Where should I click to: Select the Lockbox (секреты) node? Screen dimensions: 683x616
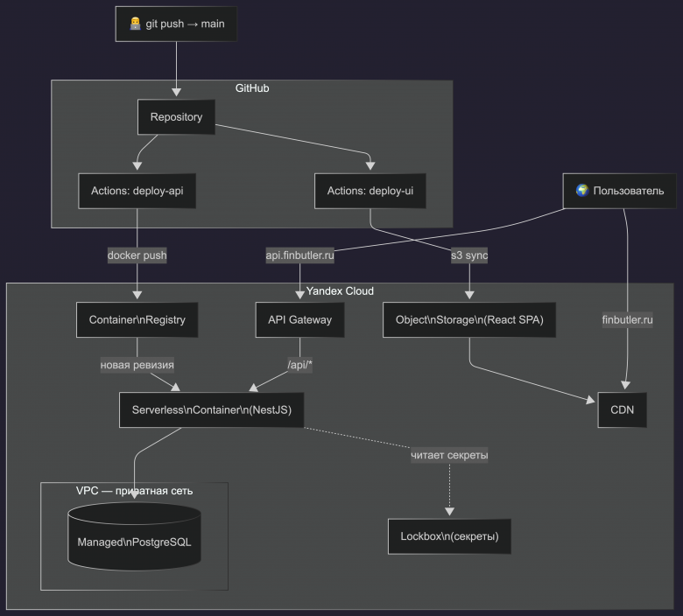[449, 536]
